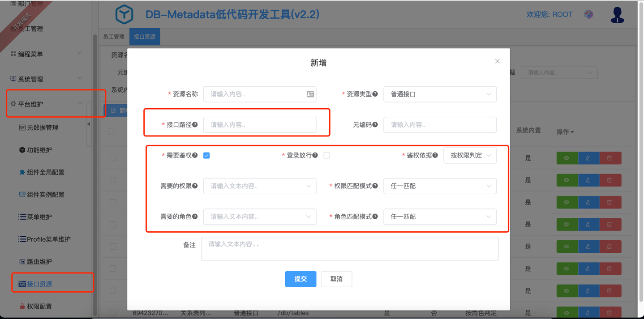
Task: Click the help icon next to 接口路径
Action: pos(195,125)
